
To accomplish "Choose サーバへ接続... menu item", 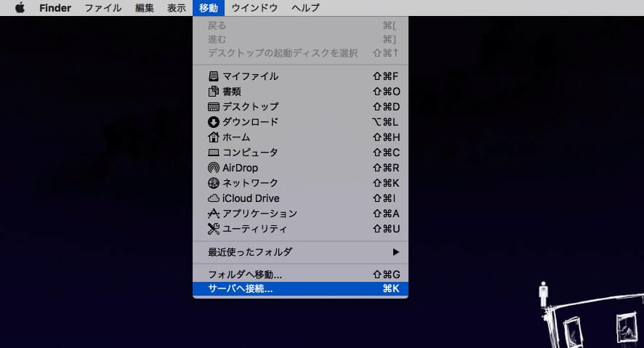I will click(300, 288).
